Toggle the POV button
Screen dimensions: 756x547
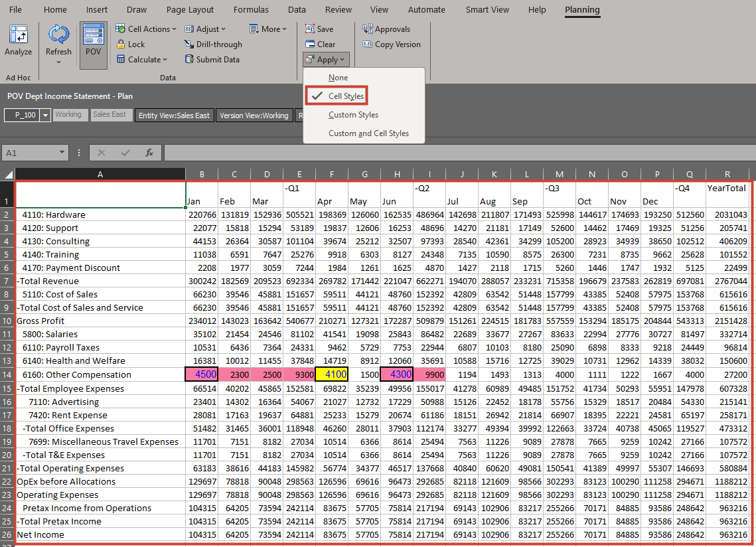(x=93, y=45)
